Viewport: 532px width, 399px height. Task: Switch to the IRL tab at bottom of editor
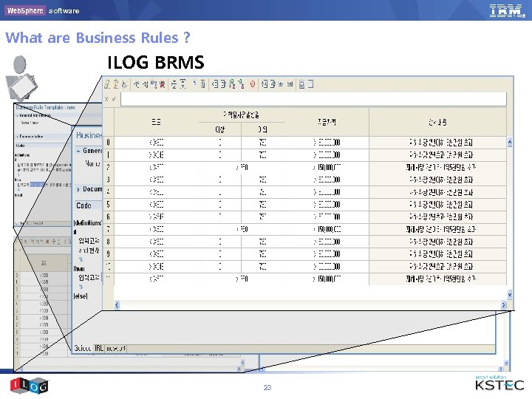tap(99, 348)
